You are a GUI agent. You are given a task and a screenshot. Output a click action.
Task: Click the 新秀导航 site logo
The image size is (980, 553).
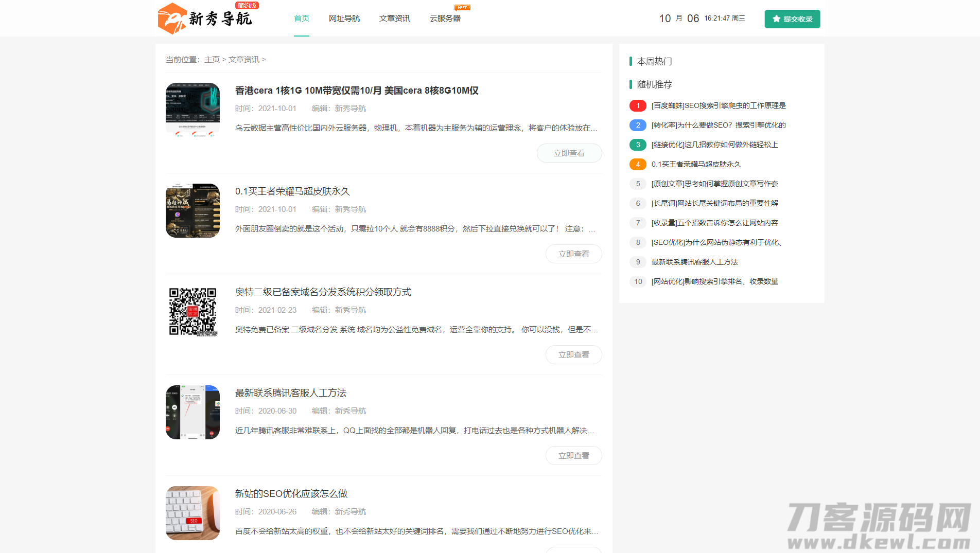(205, 19)
